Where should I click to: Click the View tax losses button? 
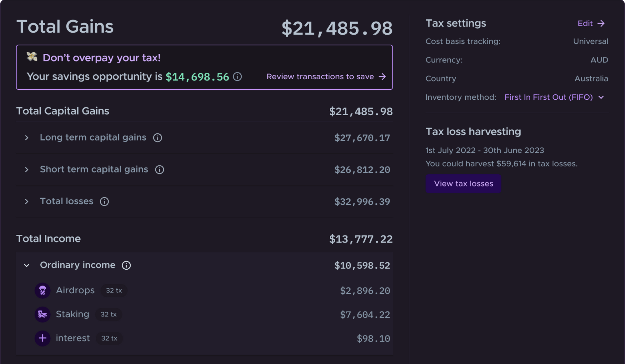click(463, 183)
